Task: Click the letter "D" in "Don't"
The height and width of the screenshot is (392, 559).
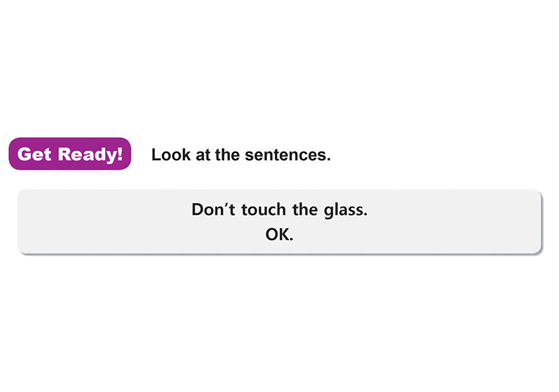Action: [197, 209]
